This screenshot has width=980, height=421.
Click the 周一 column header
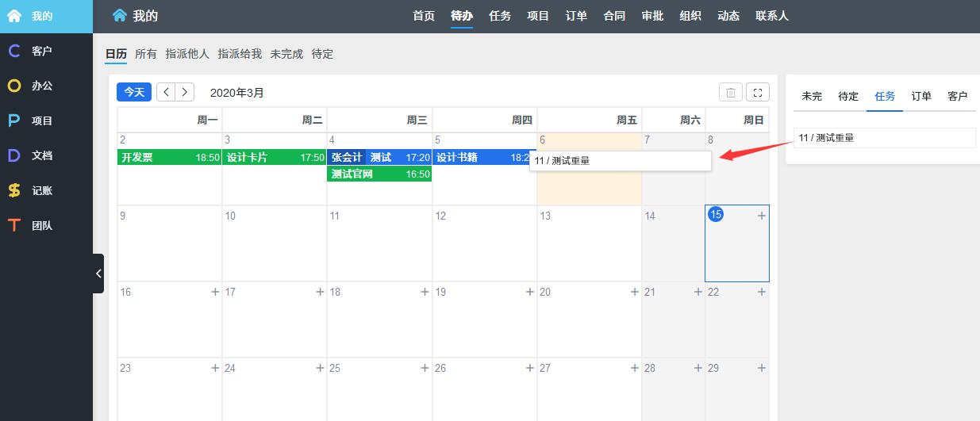pyautogui.click(x=170, y=121)
